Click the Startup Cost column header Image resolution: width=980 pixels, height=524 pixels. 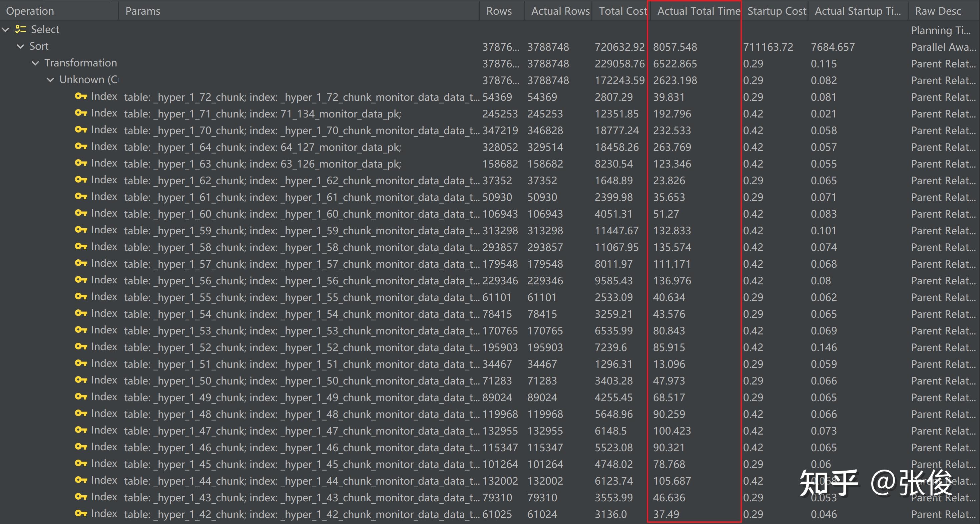[x=777, y=11]
